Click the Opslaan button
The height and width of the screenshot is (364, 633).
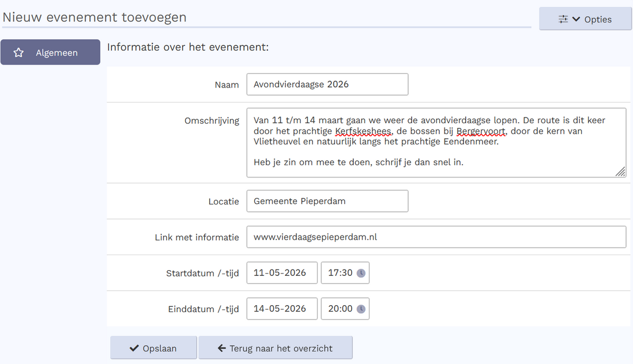click(x=153, y=347)
